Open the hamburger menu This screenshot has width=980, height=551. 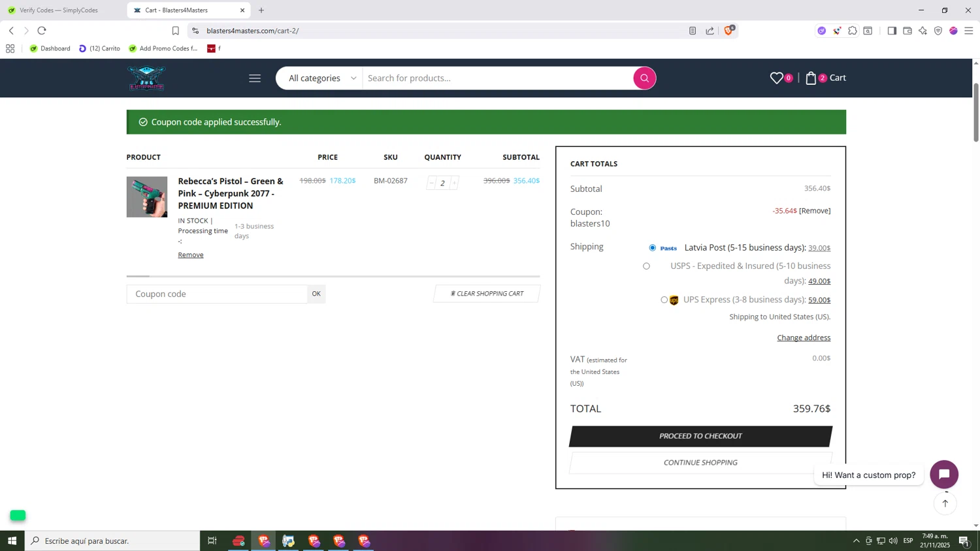pyautogui.click(x=255, y=78)
